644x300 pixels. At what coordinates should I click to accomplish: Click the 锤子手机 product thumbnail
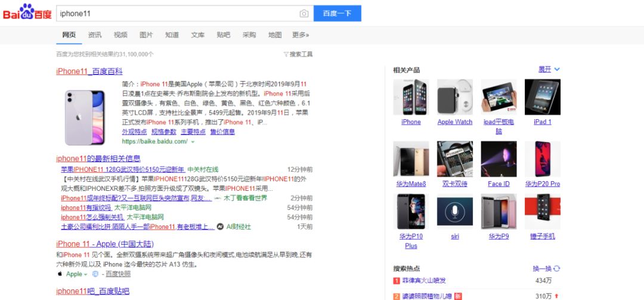(543, 212)
